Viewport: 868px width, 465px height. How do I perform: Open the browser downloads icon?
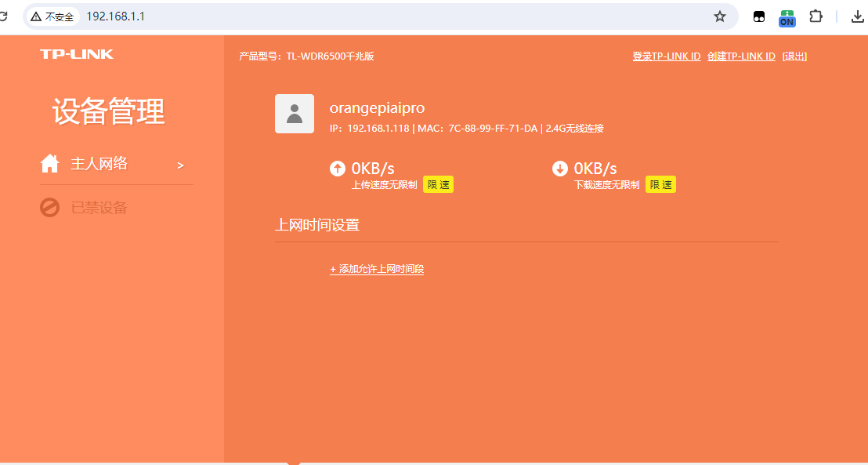[x=856, y=16]
